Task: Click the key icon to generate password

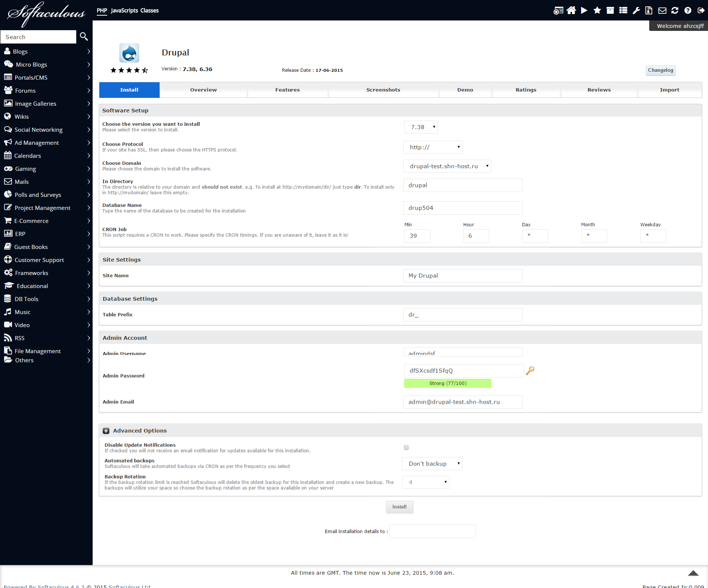Action: tap(530, 370)
